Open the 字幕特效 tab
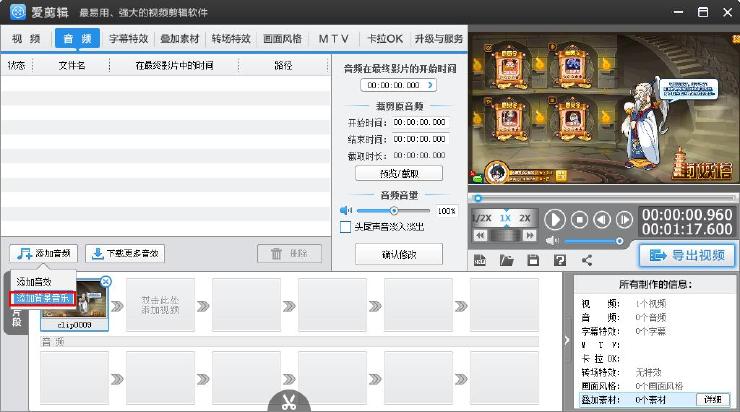Image resolution: width=740 pixels, height=412 pixels. [128, 39]
